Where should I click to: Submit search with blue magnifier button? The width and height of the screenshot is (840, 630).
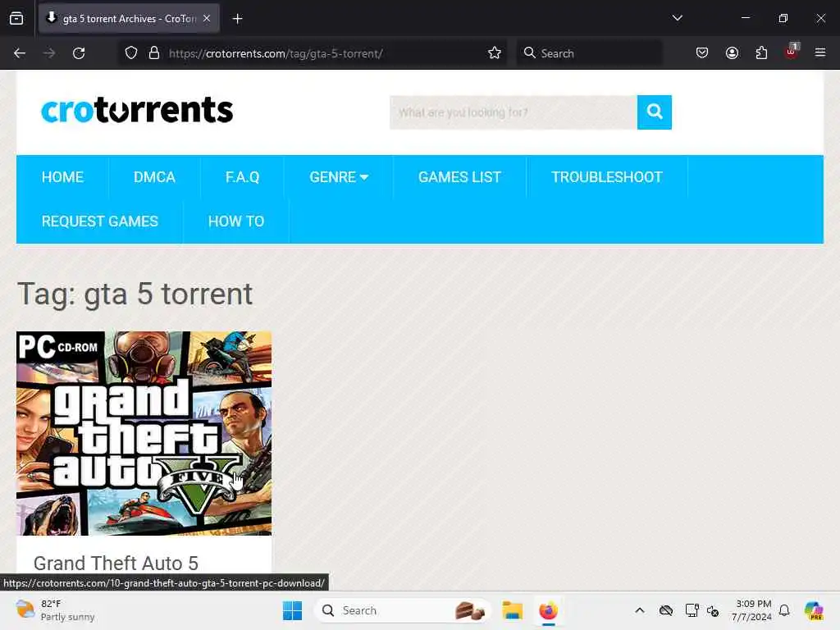pos(654,112)
